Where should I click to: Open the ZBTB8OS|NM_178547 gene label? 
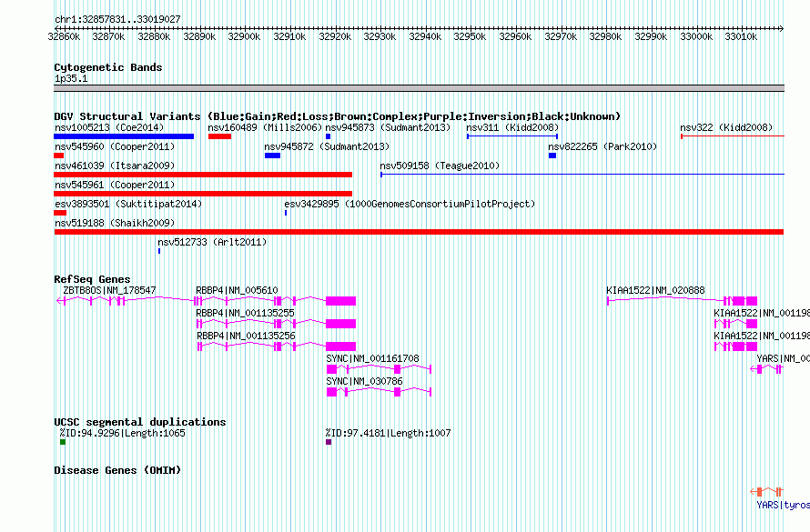pyautogui.click(x=109, y=290)
